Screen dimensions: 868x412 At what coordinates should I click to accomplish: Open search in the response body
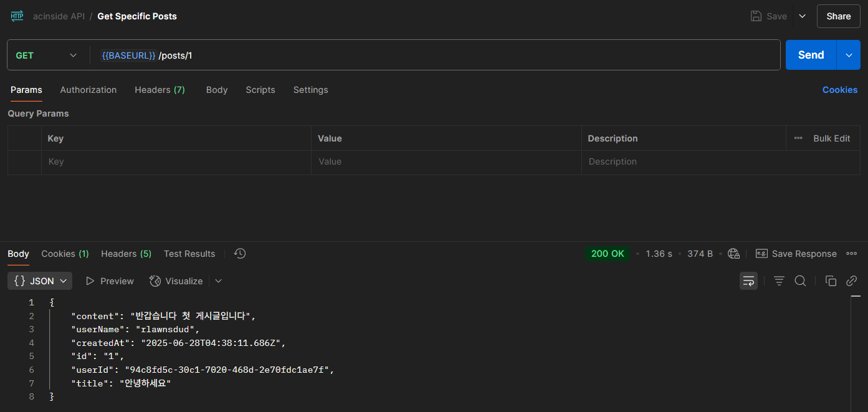(x=800, y=281)
